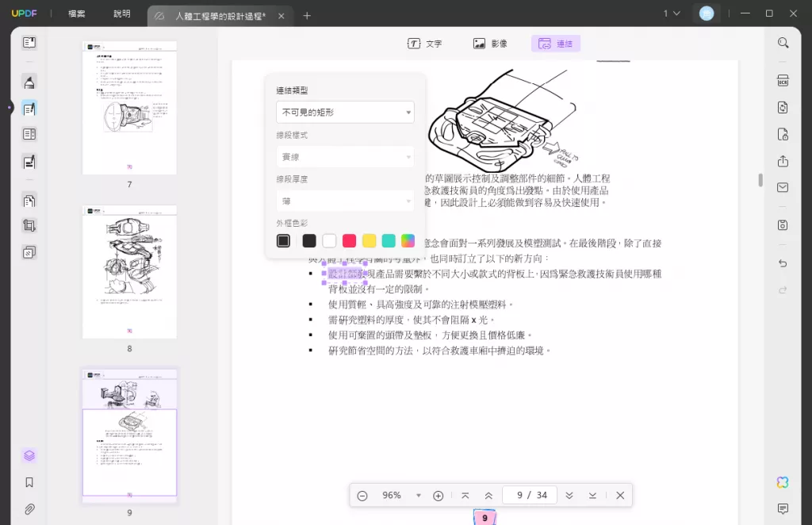This screenshot has height=525, width=812.
Task: Open the page tools overlay icon in sidebar
Action: tap(29, 253)
